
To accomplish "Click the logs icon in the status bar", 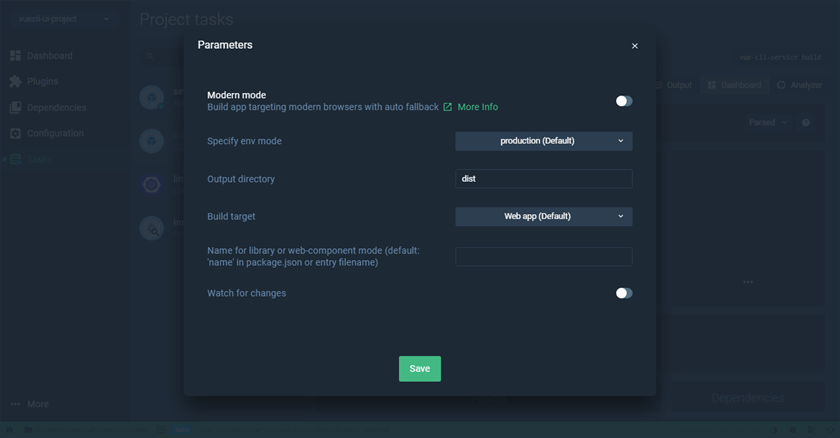I will coord(161,429).
